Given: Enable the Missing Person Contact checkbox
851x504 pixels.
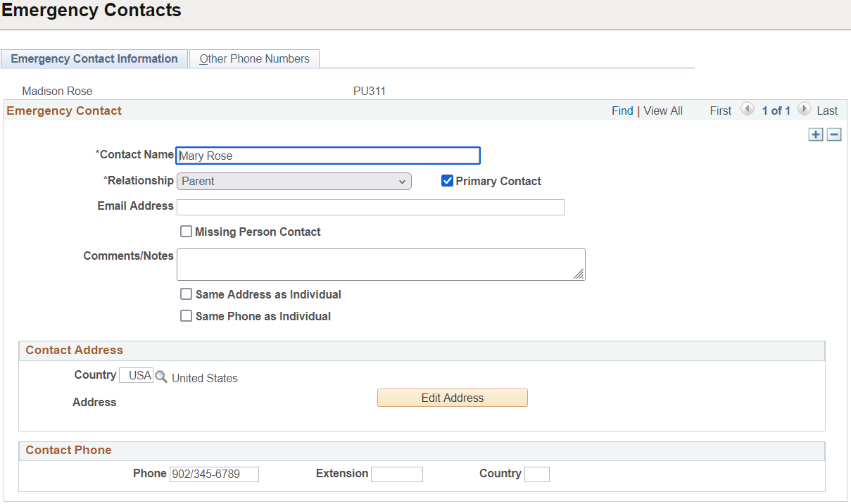Looking at the screenshot, I should (187, 232).
